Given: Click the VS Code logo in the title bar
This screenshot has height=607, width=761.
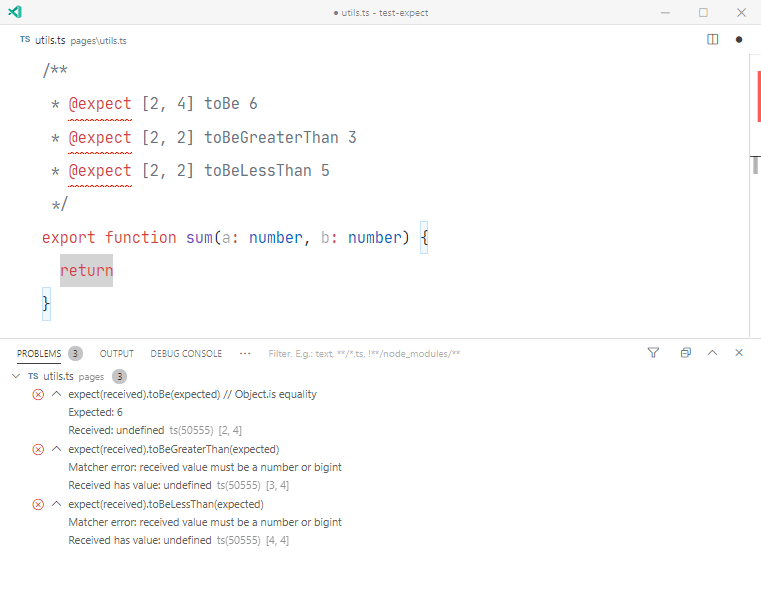Looking at the screenshot, I should (15, 12).
